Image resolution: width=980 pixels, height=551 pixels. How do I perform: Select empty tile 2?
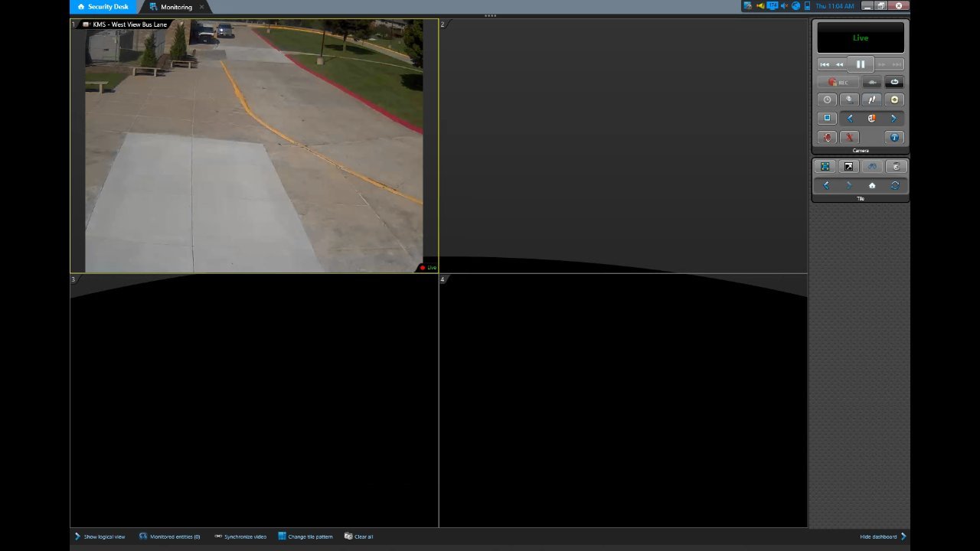(623, 145)
